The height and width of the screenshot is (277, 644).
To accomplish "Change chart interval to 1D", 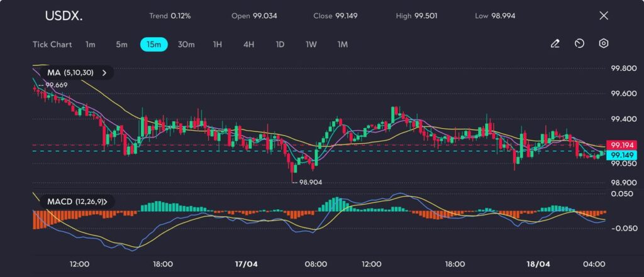I will coord(280,45).
